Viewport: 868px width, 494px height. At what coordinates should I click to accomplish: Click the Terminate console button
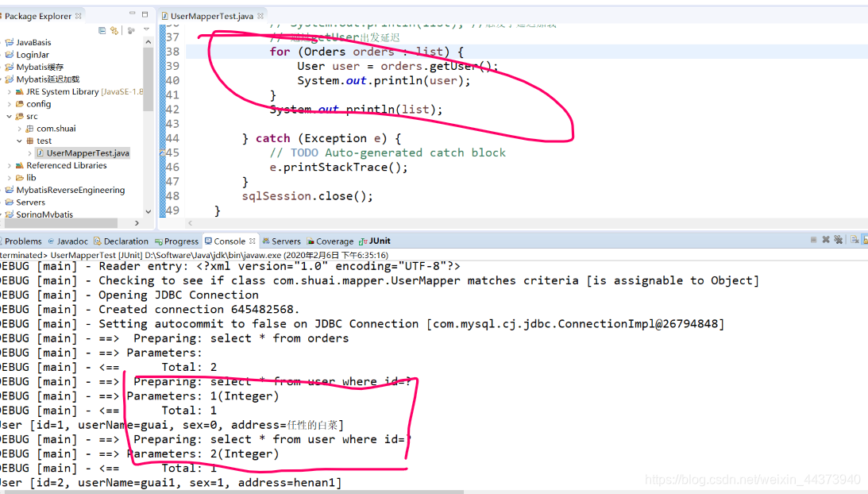(813, 240)
